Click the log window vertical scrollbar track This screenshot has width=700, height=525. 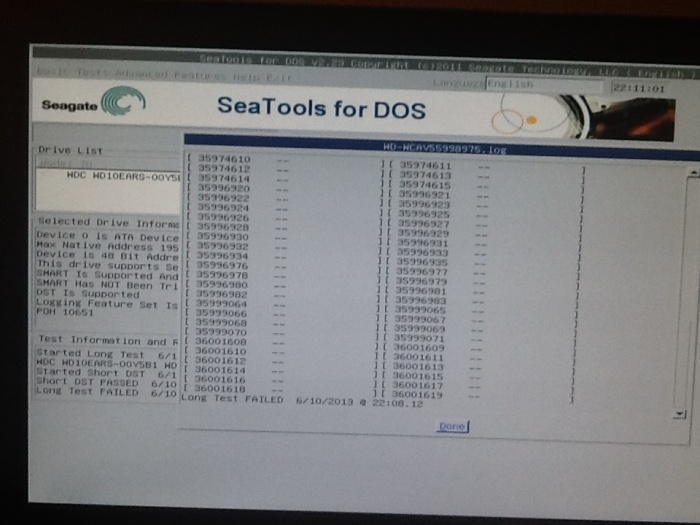point(686,295)
